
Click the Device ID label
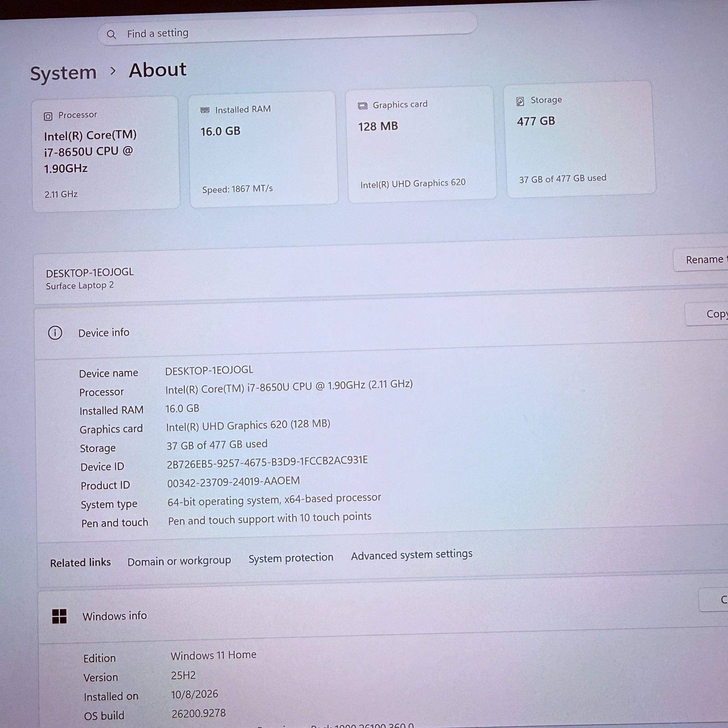[x=102, y=467]
